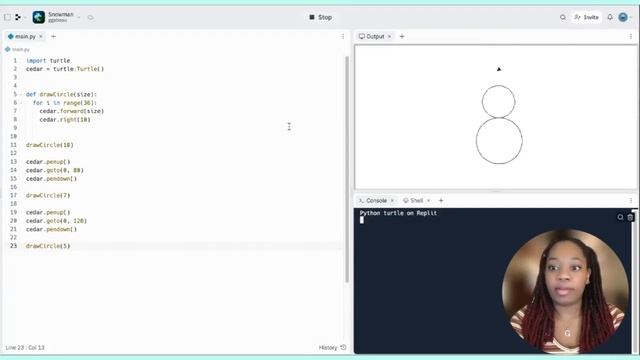Click 'cedar.forward(size)' line
This screenshot has width=640, height=360.
pyautogui.click(x=72, y=111)
